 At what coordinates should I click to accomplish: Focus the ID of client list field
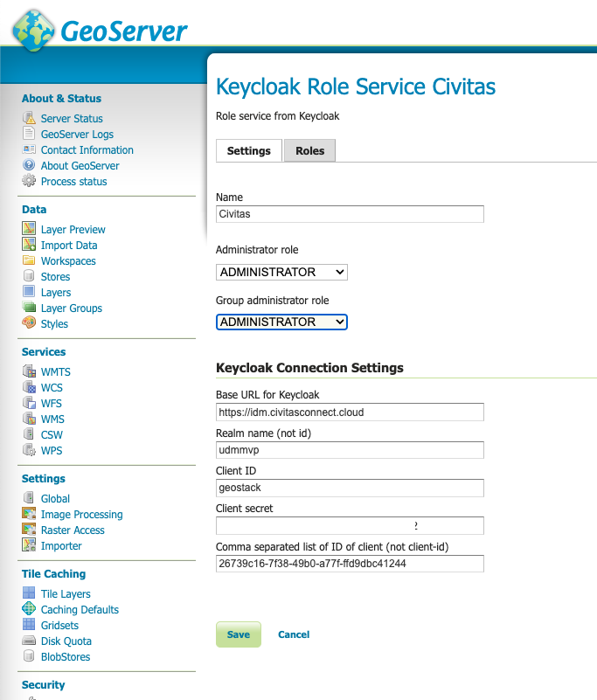coord(350,564)
